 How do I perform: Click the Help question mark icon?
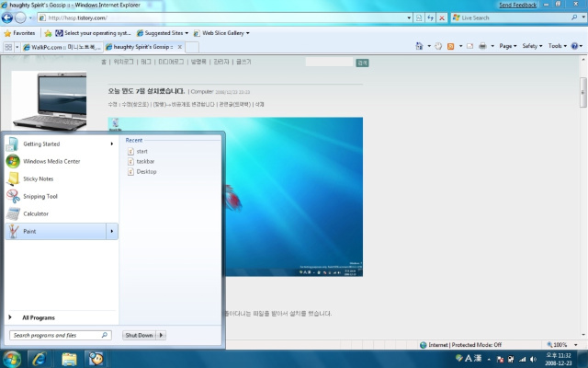pos(574,46)
